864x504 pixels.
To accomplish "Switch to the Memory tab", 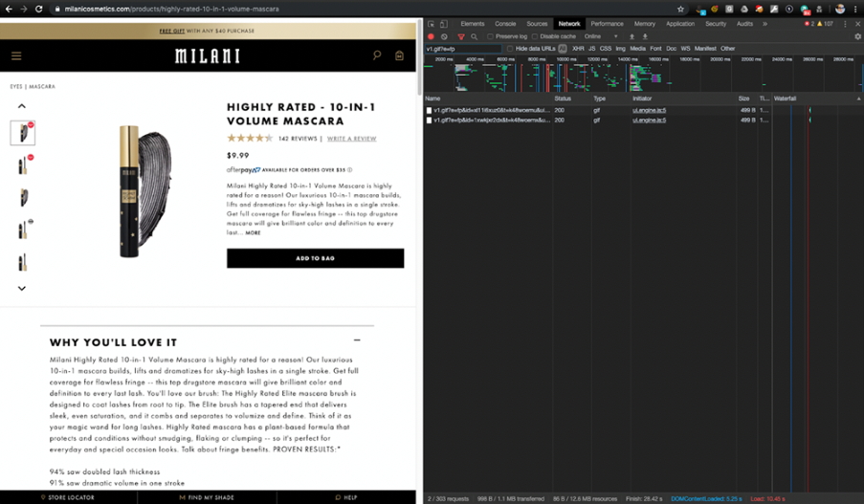I will click(645, 24).
